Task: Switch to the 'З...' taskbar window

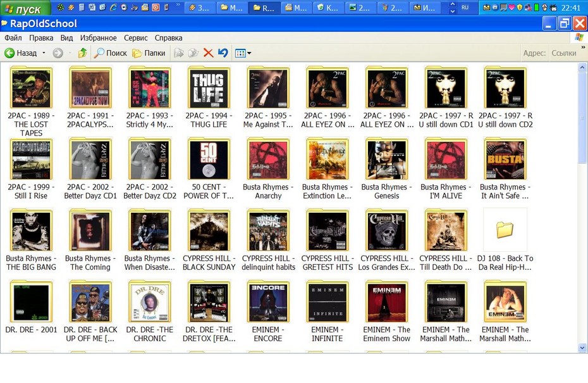Action: [x=200, y=8]
